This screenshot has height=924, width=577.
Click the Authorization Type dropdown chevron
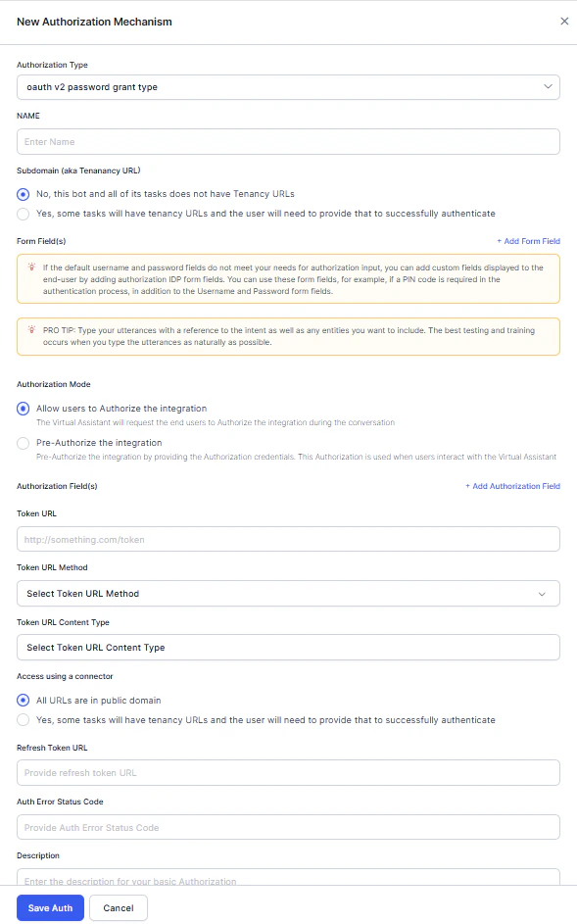(x=549, y=86)
